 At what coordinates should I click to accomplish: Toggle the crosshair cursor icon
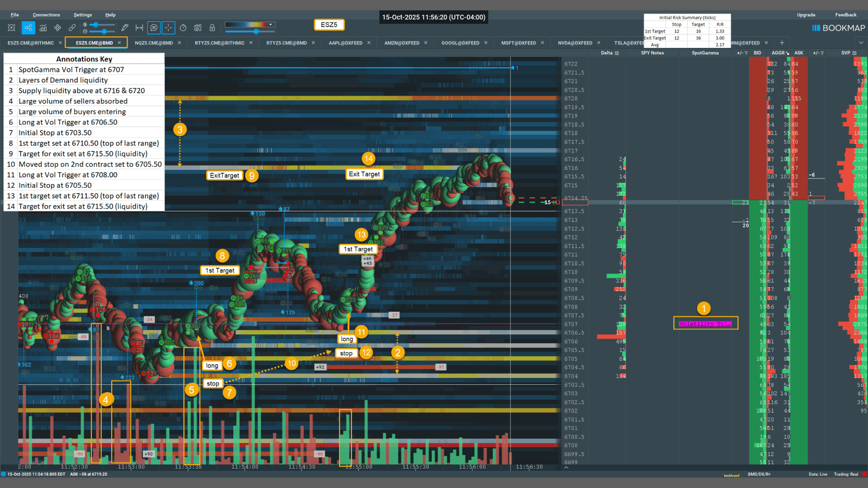(x=168, y=28)
